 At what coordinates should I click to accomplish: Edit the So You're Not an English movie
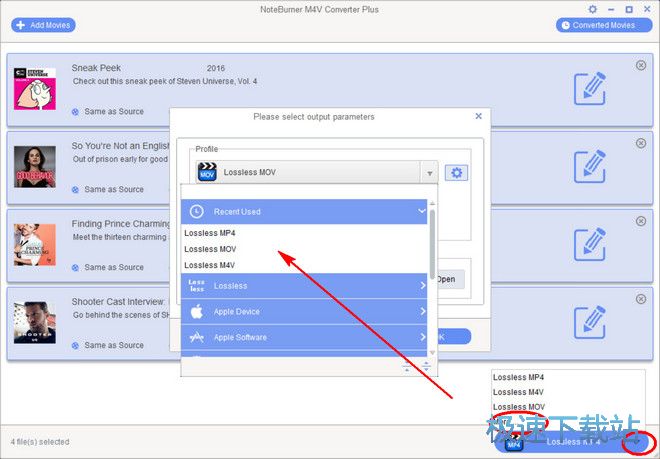coord(590,167)
